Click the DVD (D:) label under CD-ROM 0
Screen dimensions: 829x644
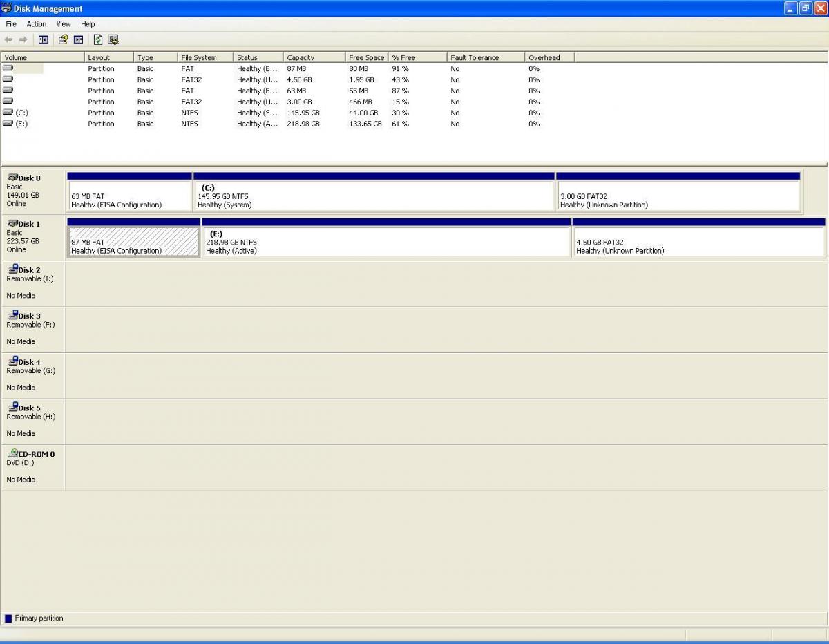[20, 463]
